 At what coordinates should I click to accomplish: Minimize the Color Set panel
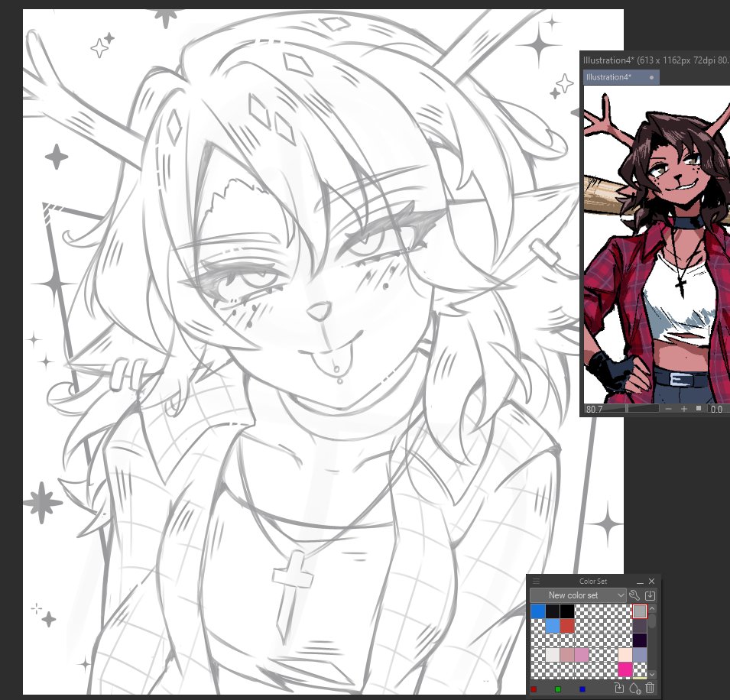point(640,582)
